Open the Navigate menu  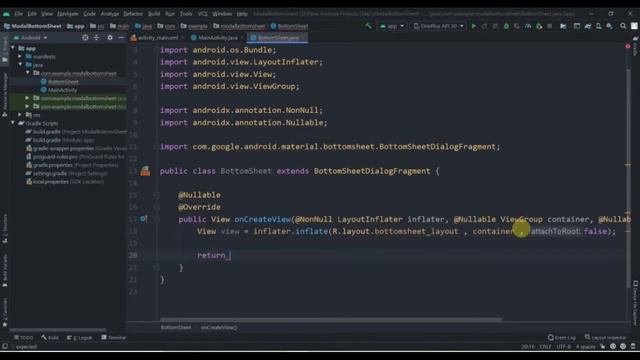[68, 13]
